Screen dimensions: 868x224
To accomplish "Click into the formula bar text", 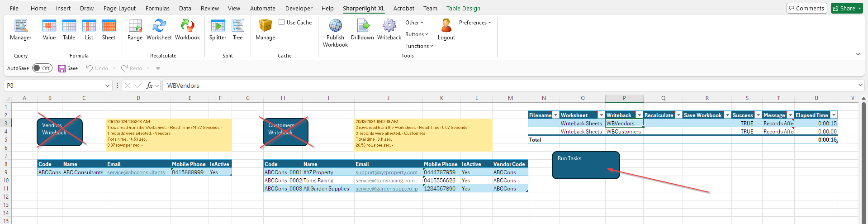I will [509, 86].
